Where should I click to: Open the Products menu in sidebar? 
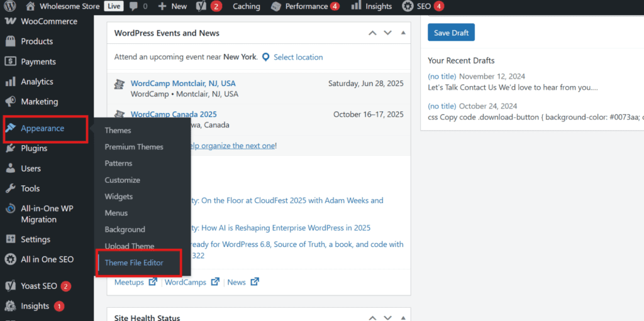(x=37, y=41)
